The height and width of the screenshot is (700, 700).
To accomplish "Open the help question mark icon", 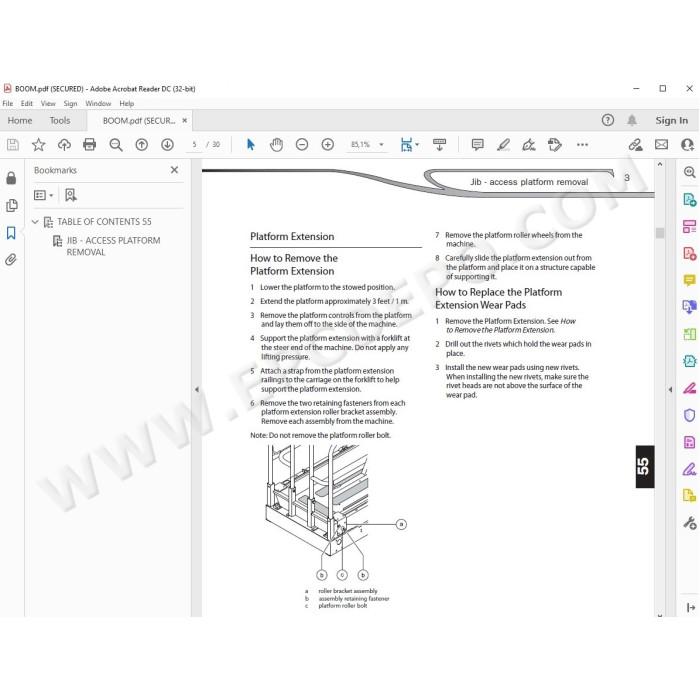I will point(608,120).
